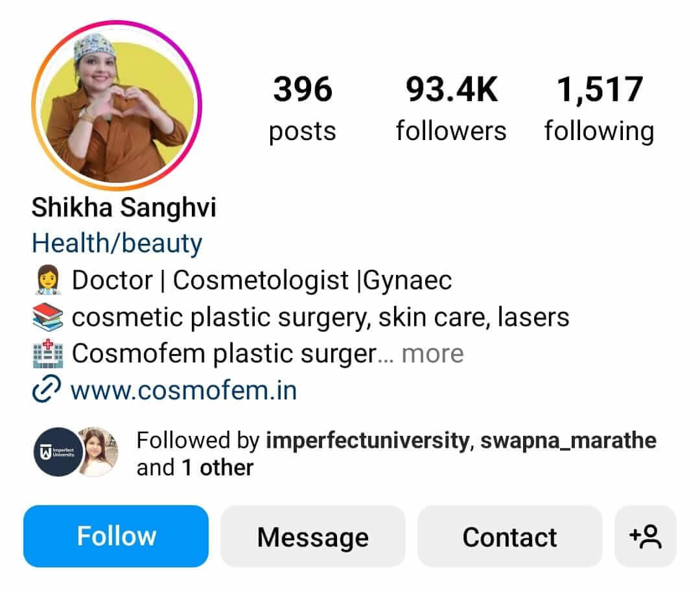Viewport: 700px width, 594px height.
Task: View the 396 posts count
Action: [x=303, y=108]
